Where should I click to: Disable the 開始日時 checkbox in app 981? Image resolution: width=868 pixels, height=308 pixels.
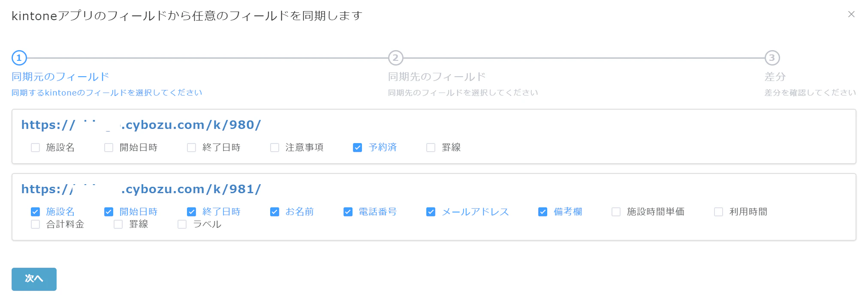coord(108,212)
